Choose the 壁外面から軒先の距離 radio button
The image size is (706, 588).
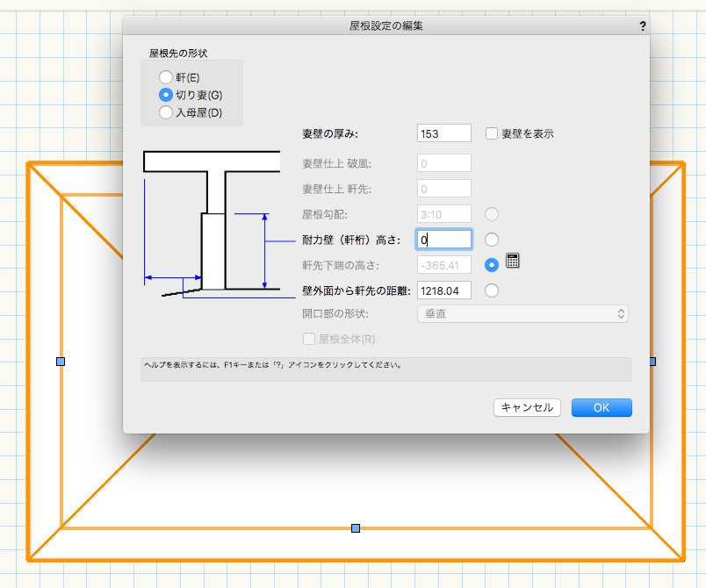click(x=492, y=290)
